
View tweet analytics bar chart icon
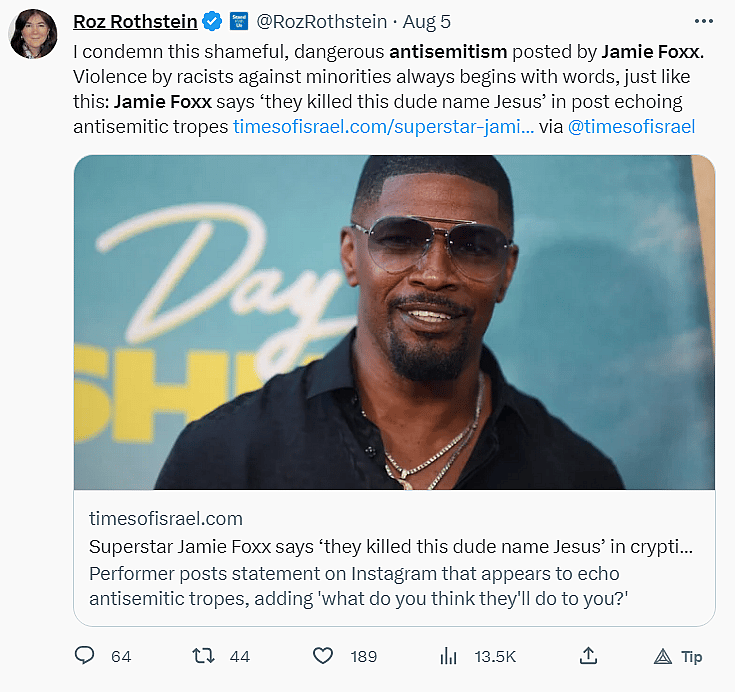[449, 656]
